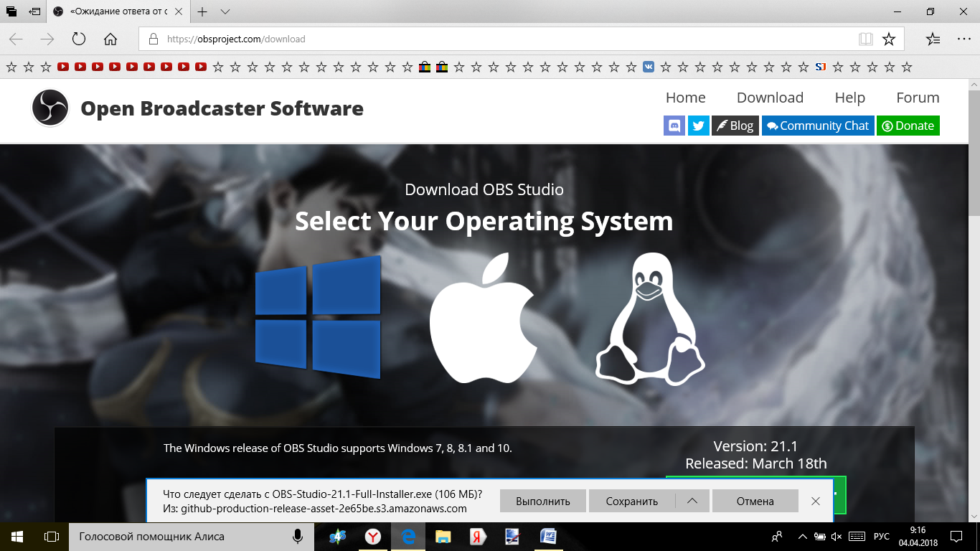The image size is (980, 551).
Task: Open Microsoft Word from the taskbar
Action: pyautogui.click(x=548, y=537)
